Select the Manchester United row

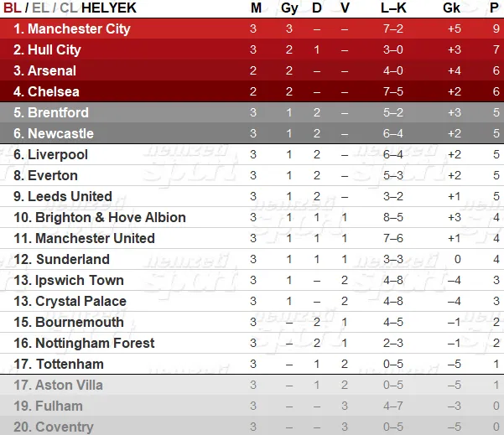click(x=252, y=238)
